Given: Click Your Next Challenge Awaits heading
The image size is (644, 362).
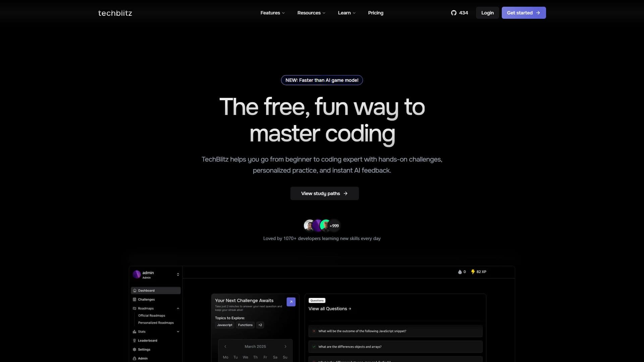Looking at the screenshot, I should pyautogui.click(x=244, y=301).
